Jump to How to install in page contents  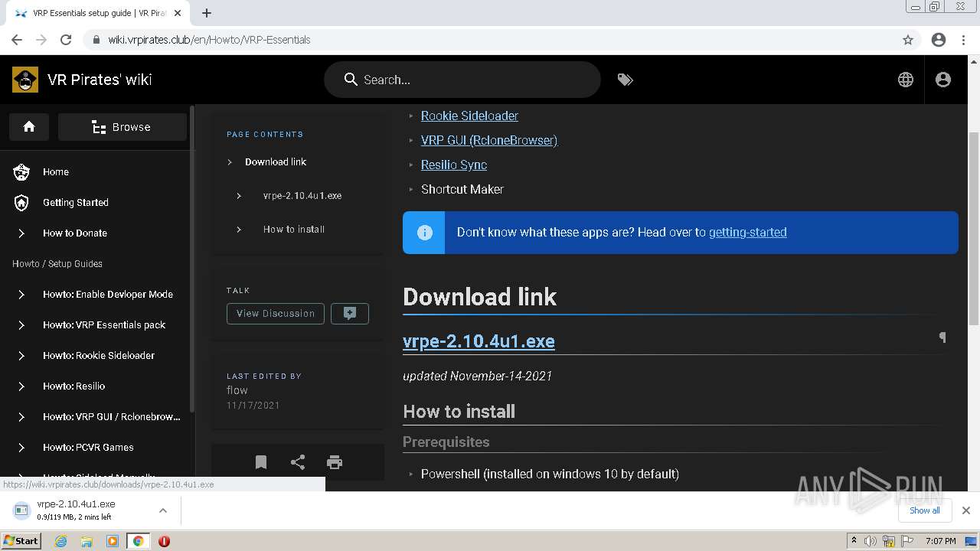(294, 230)
